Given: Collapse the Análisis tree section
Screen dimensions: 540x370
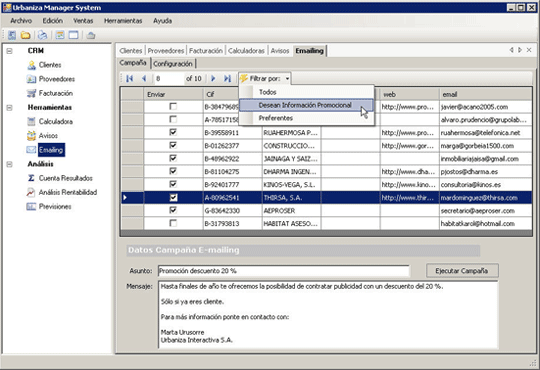Looking at the screenshot, I should pyautogui.click(x=9, y=164).
